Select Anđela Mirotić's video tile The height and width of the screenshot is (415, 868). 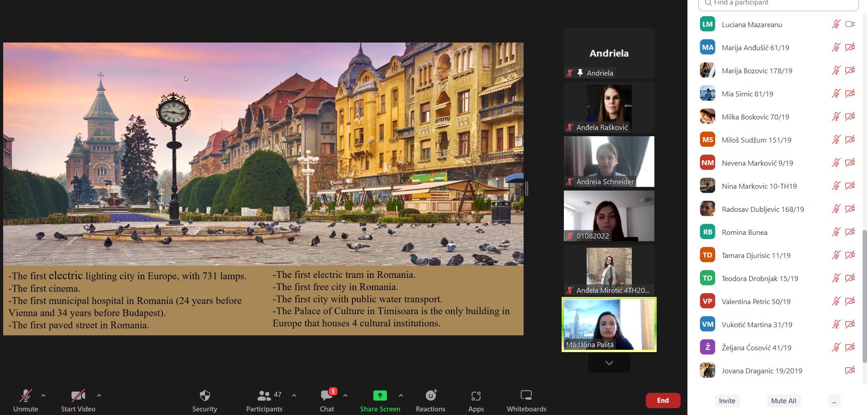tap(609, 270)
